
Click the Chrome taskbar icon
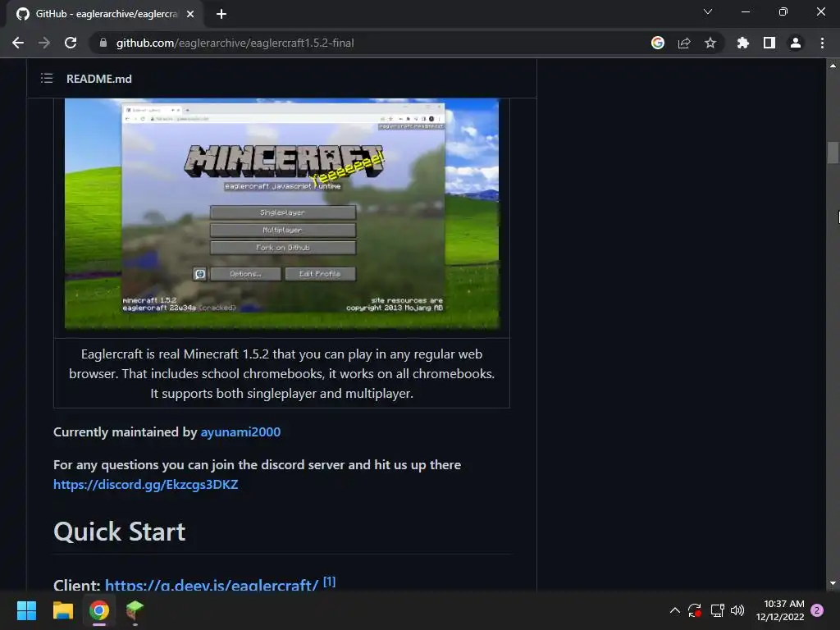pyautogui.click(x=99, y=610)
